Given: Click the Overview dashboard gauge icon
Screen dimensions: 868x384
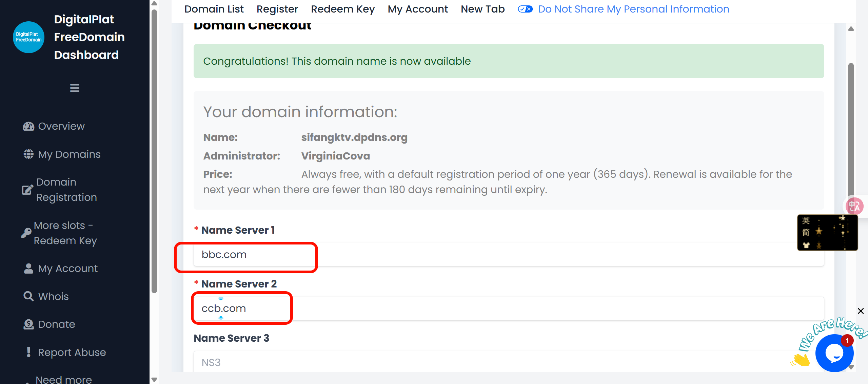Looking at the screenshot, I should click(28, 126).
